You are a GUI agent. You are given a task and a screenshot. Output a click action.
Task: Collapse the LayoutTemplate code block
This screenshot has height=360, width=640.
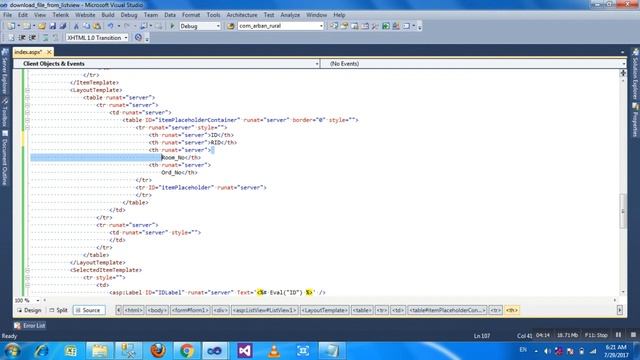coord(27,90)
